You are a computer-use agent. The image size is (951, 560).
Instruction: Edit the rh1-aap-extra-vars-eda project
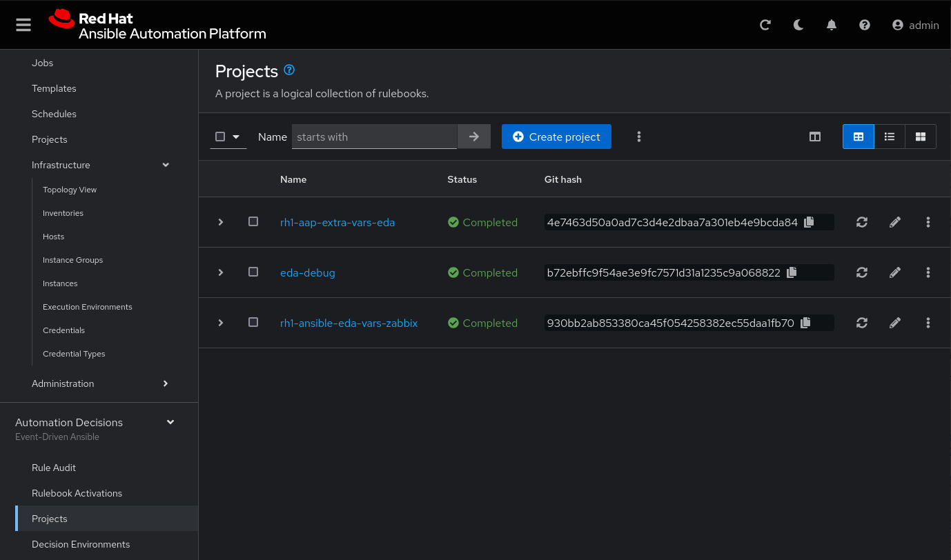pyautogui.click(x=895, y=222)
